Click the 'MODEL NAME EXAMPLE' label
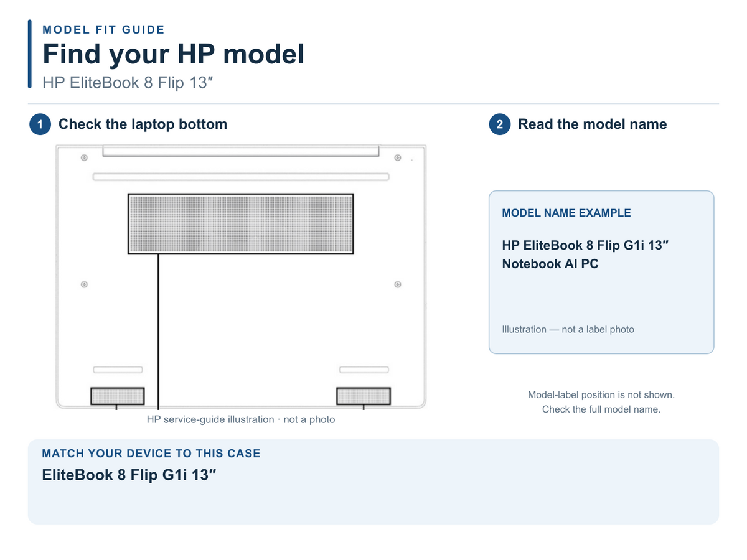The image size is (747, 560). 566,213
